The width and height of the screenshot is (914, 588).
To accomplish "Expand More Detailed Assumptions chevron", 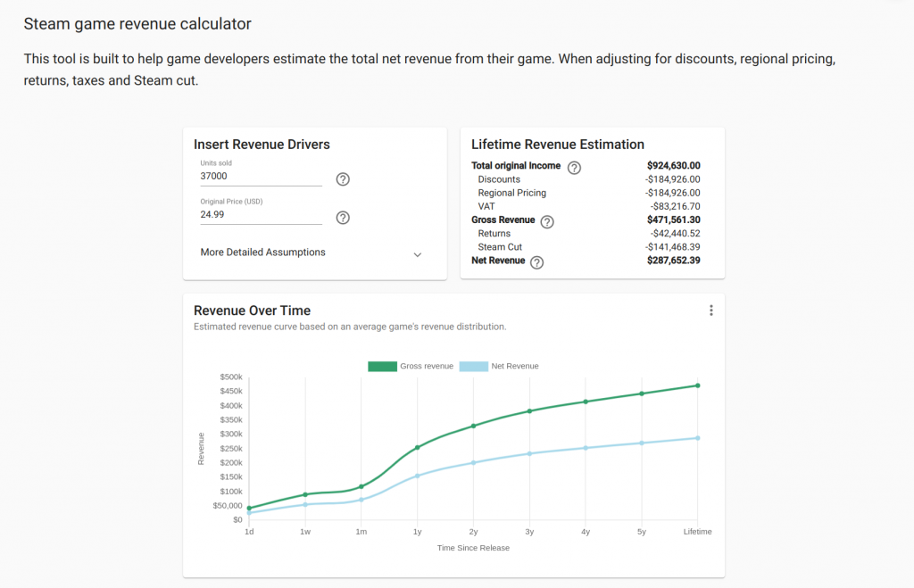I will tap(418, 254).
